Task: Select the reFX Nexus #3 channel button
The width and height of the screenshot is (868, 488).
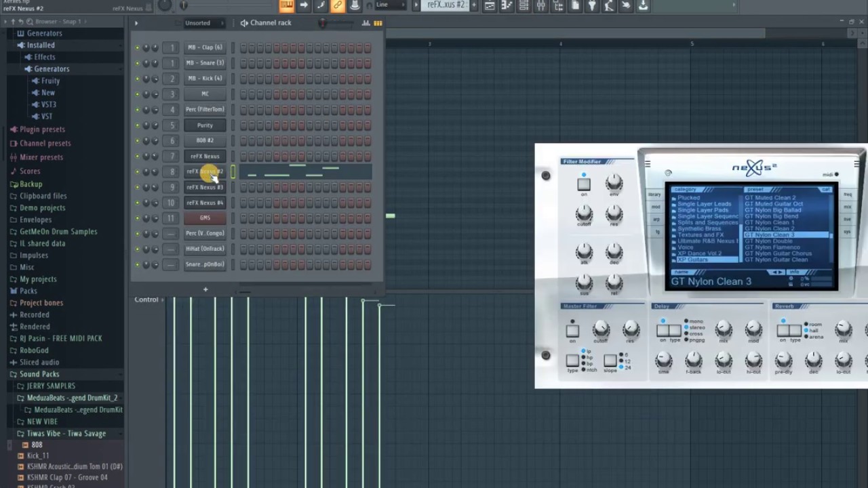Action: 205,187
